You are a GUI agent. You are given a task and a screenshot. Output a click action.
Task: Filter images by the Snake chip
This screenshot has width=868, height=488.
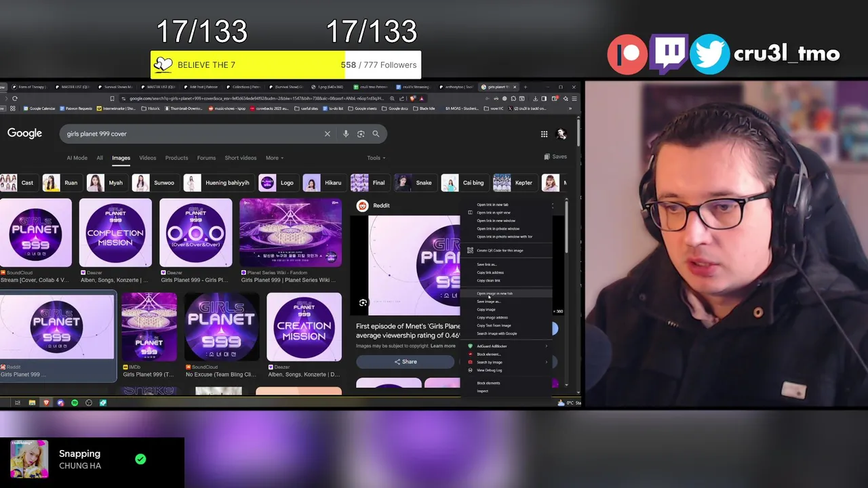(x=415, y=182)
